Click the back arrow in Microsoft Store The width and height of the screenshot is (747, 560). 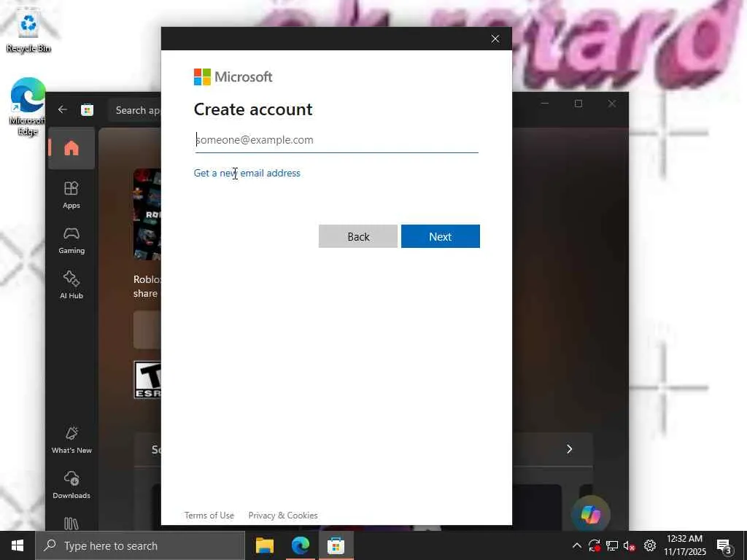click(x=63, y=109)
